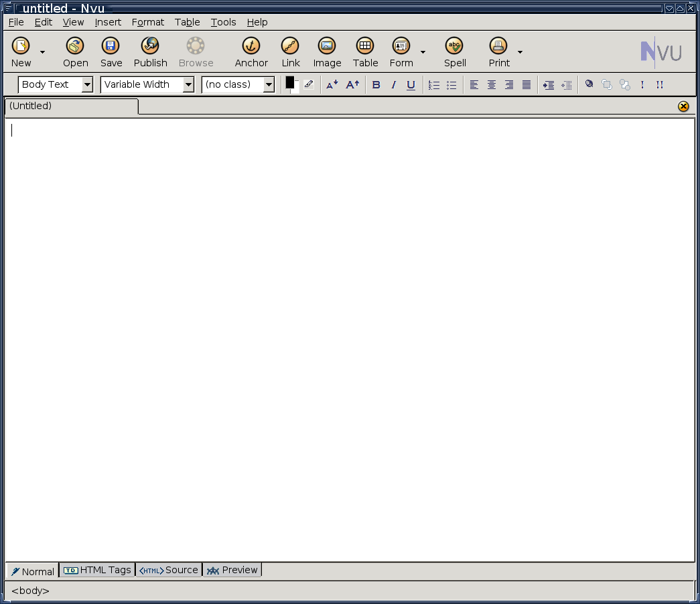Align text right
The height and width of the screenshot is (604, 700).
tap(509, 85)
